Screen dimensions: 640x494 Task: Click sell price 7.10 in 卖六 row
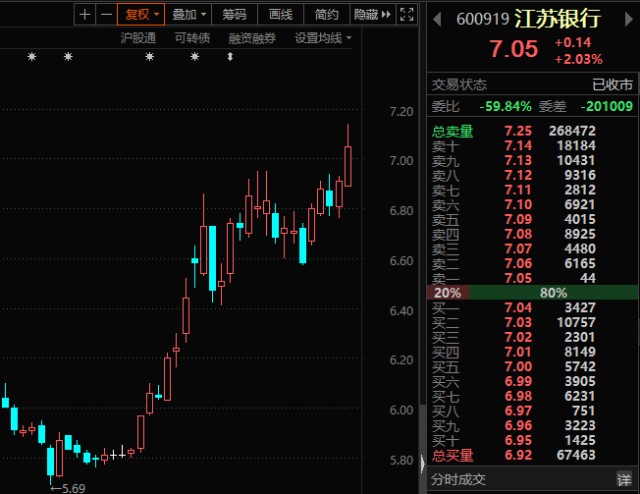pos(518,204)
